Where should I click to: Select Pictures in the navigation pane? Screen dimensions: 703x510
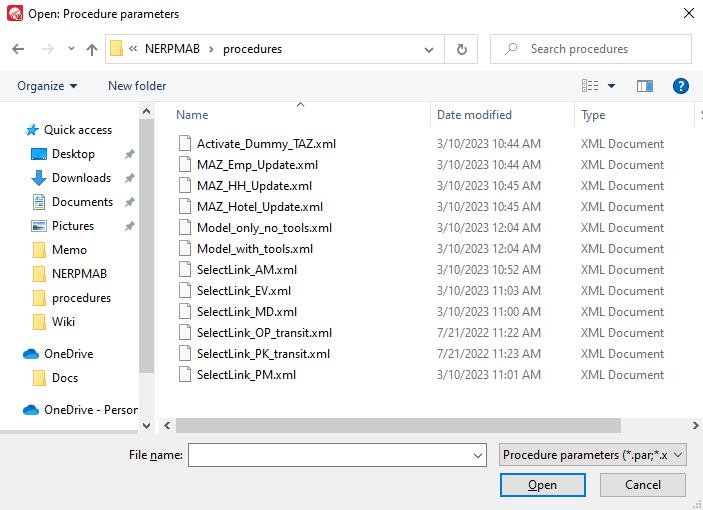click(x=62, y=226)
